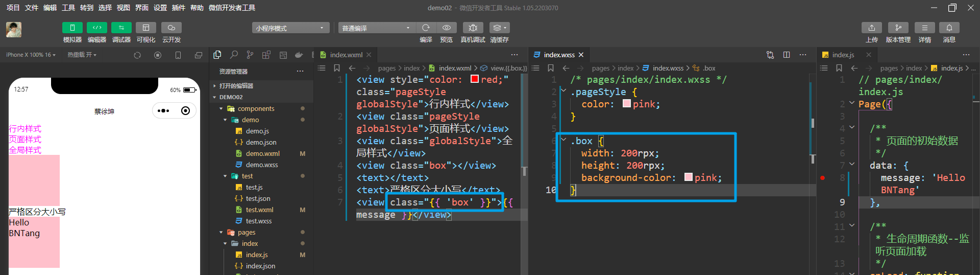
Task: Click the user avatar
Action: point(14,30)
